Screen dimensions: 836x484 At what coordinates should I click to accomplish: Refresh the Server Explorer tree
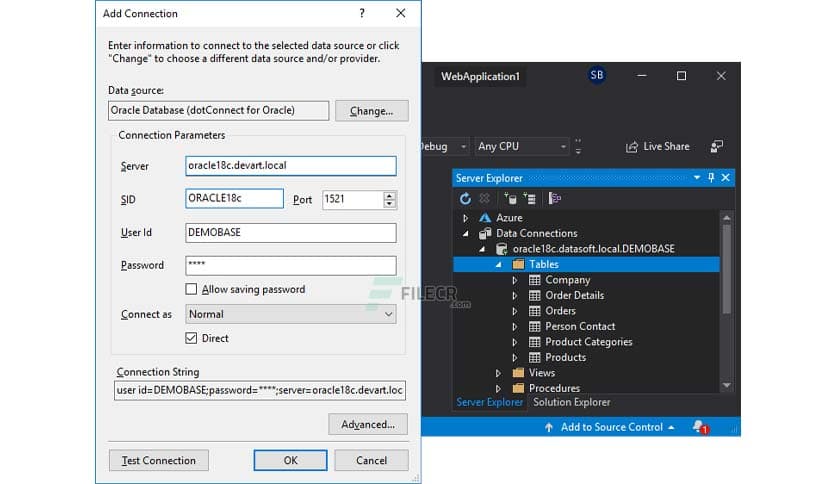click(x=465, y=199)
